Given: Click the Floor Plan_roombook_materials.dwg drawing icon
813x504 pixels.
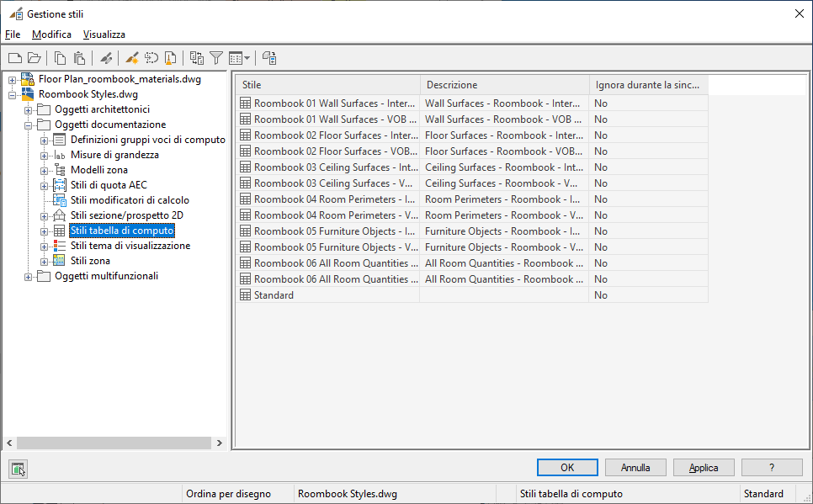Looking at the screenshot, I should tap(28, 79).
